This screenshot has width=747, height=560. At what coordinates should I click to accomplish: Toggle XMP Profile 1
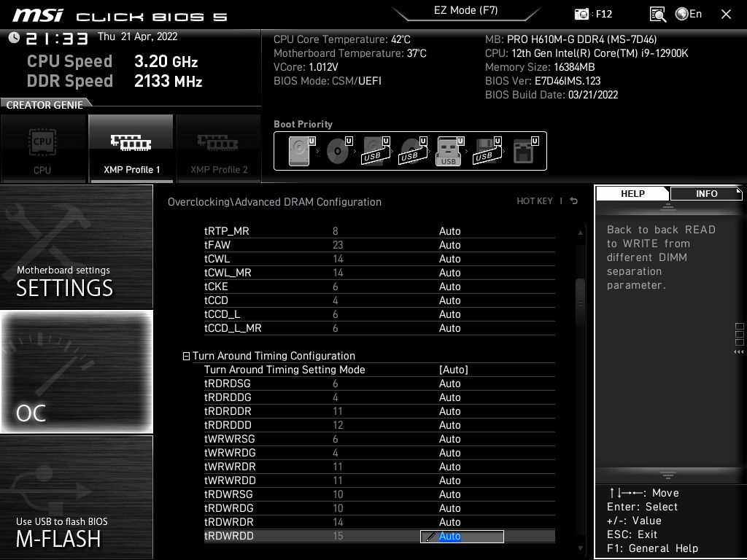pos(131,148)
